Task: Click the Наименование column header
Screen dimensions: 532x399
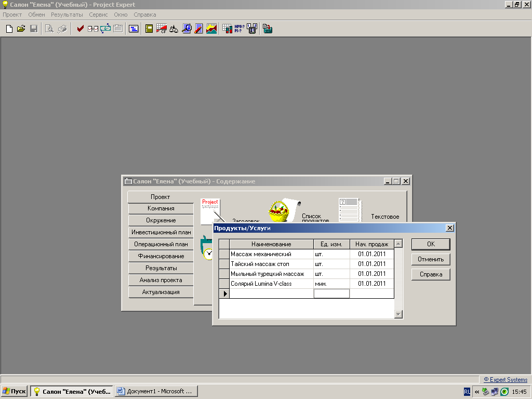Action: point(271,244)
